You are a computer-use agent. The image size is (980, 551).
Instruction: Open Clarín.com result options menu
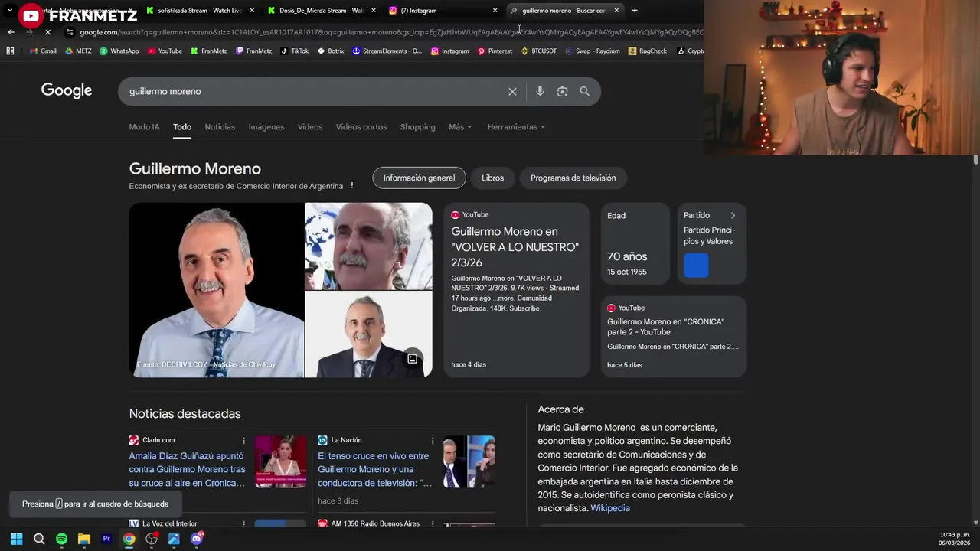tap(244, 441)
